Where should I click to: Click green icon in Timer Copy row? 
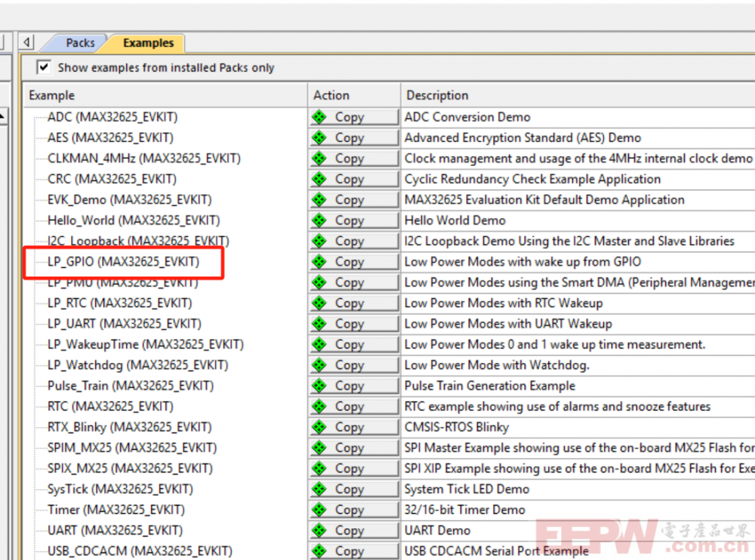tap(319, 509)
